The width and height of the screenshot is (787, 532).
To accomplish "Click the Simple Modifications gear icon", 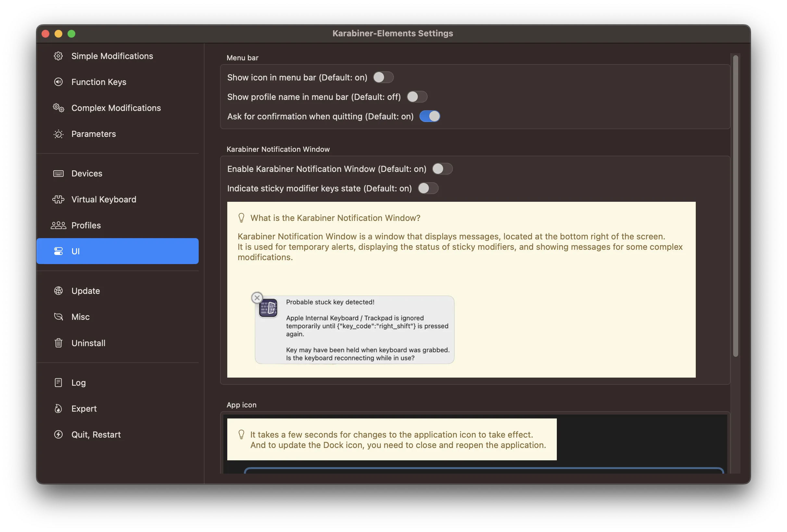I will 58,56.
